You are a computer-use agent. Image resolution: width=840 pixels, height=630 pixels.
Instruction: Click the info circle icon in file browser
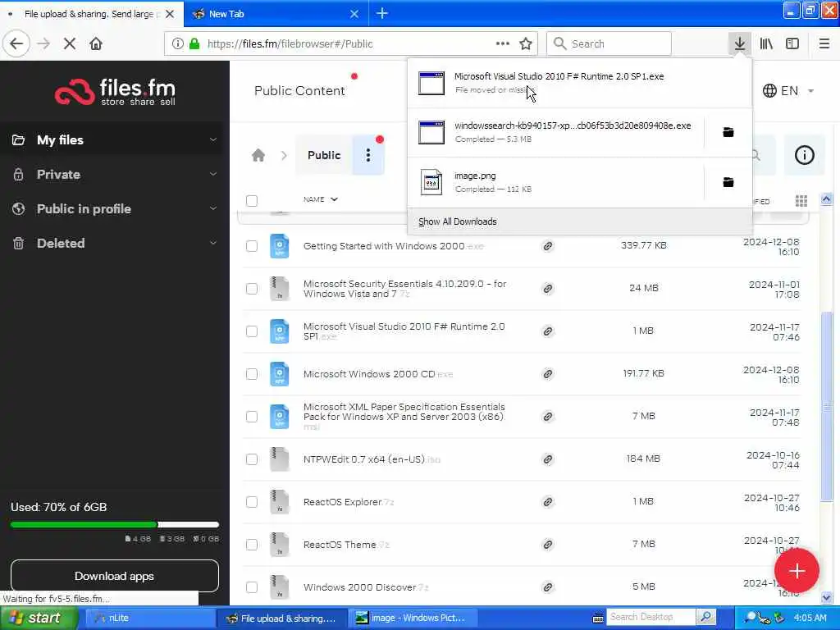click(804, 155)
